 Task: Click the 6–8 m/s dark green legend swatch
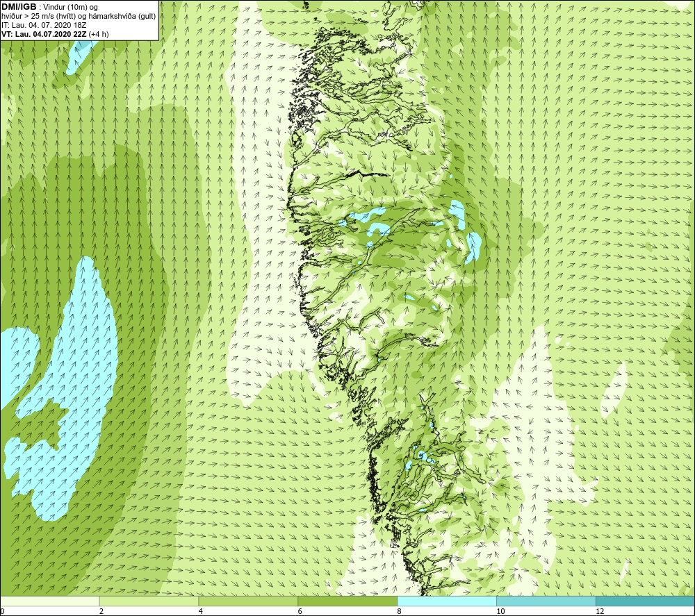[347, 601]
